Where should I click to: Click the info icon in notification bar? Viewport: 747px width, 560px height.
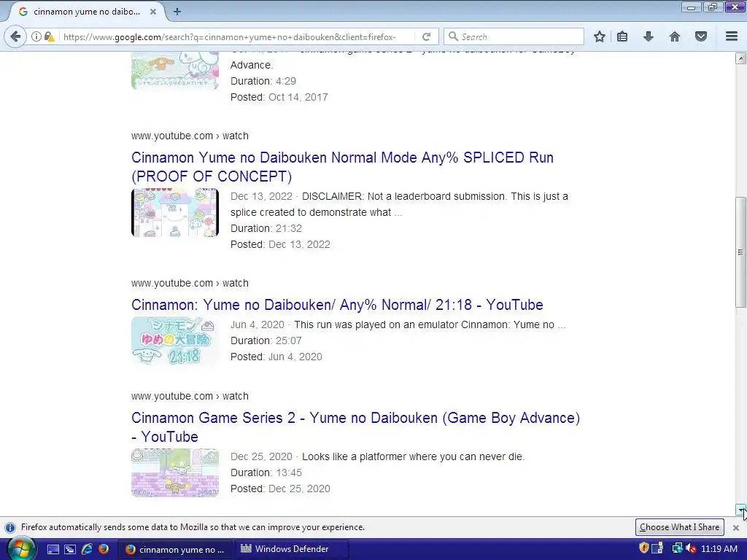[x=10, y=528]
